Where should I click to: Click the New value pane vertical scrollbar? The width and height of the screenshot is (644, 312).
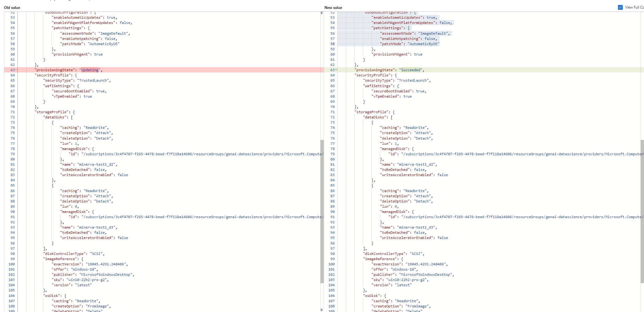click(642, 211)
